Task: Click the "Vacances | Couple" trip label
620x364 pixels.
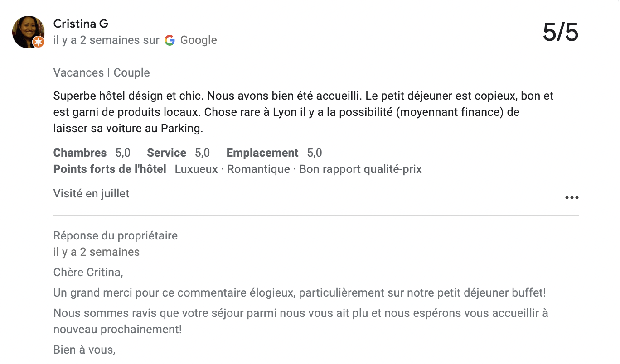Action: coord(102,73)
